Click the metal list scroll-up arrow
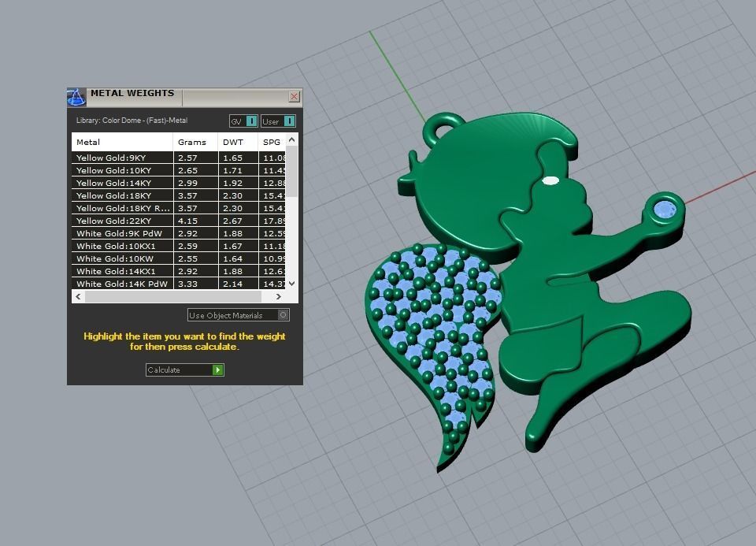The image size is (756, 546). click(x=291, y=139)
